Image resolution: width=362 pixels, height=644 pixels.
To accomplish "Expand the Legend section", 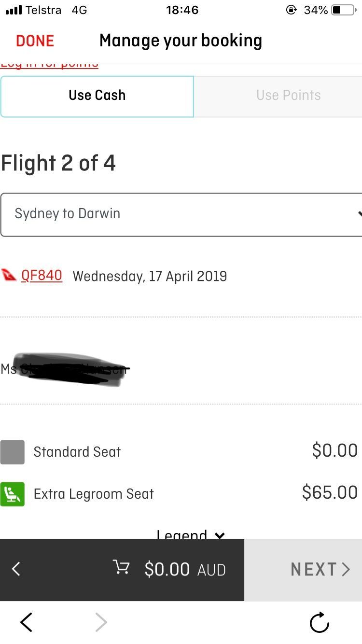I will point(191,534).
